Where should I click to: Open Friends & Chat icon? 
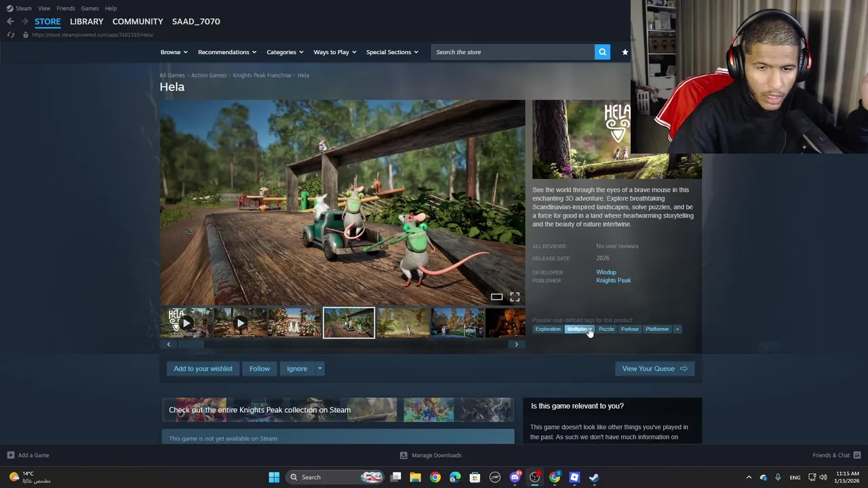point(857,455)
